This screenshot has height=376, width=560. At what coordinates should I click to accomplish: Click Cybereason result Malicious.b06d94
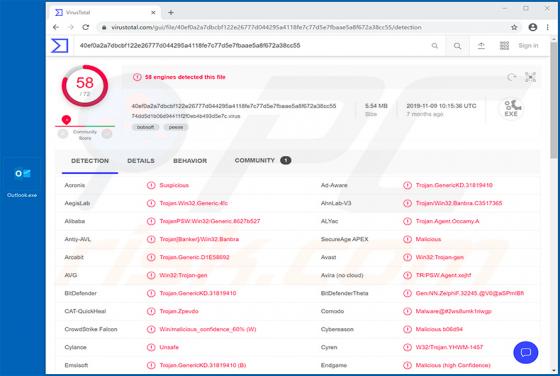pos(439,329)
